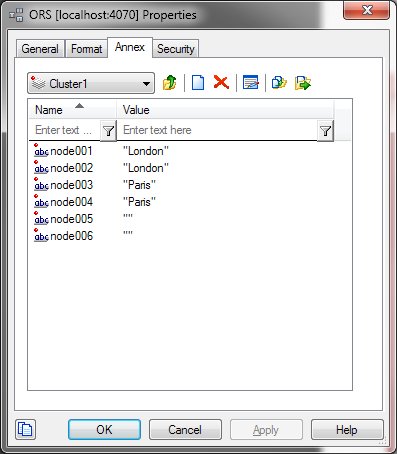Click the empty value of node006
The image size is (397, 454).
[x=128, y=234]
